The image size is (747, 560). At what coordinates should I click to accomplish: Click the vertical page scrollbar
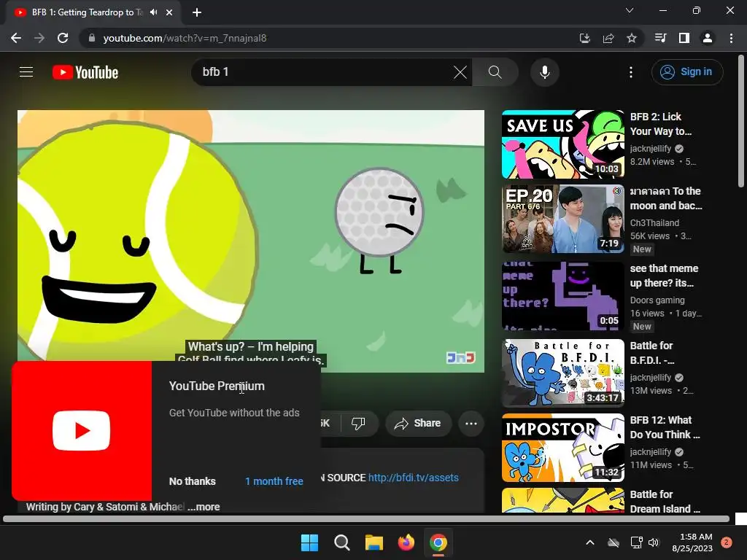tap(741, 122)
